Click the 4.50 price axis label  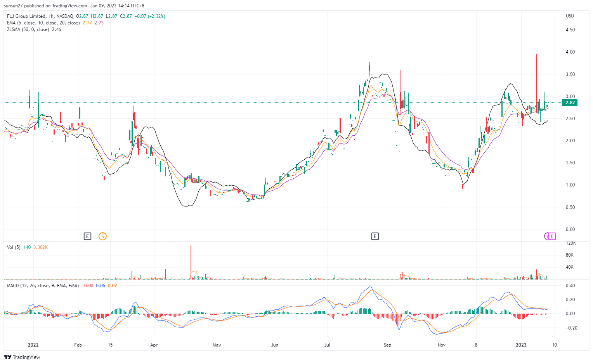[570, 30]
